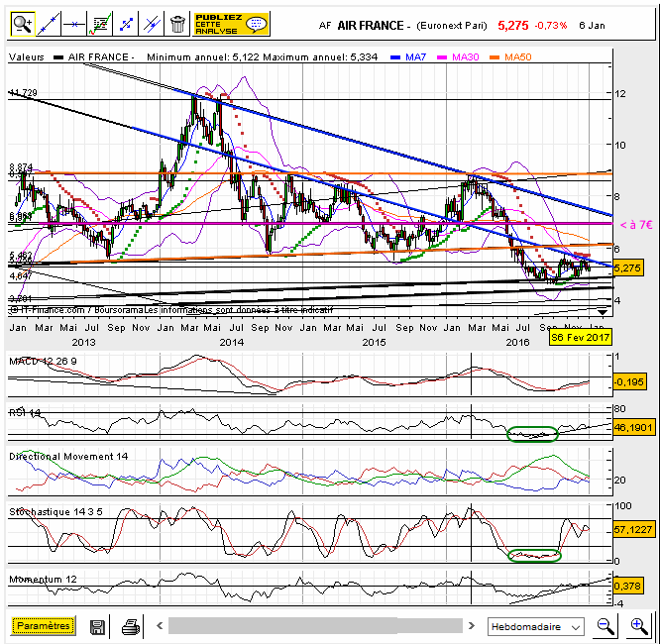Click Publiez cette analyse button

(x=231, y=24)
